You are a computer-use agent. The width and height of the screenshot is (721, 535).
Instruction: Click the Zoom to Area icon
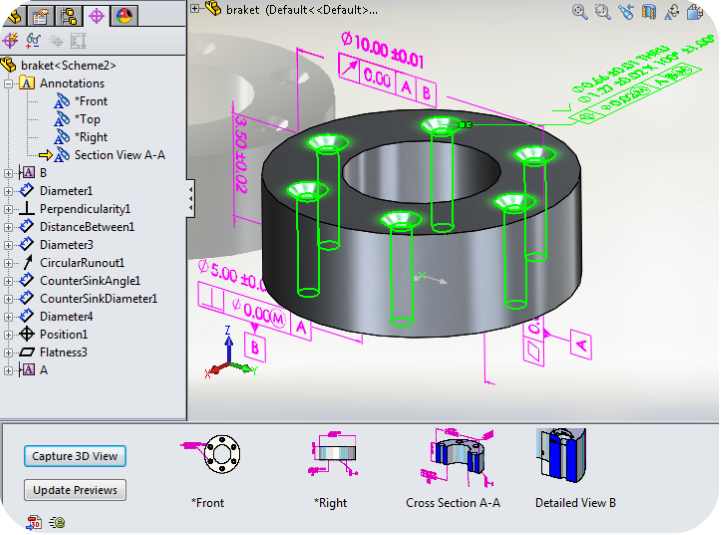[x=603, y=11]
